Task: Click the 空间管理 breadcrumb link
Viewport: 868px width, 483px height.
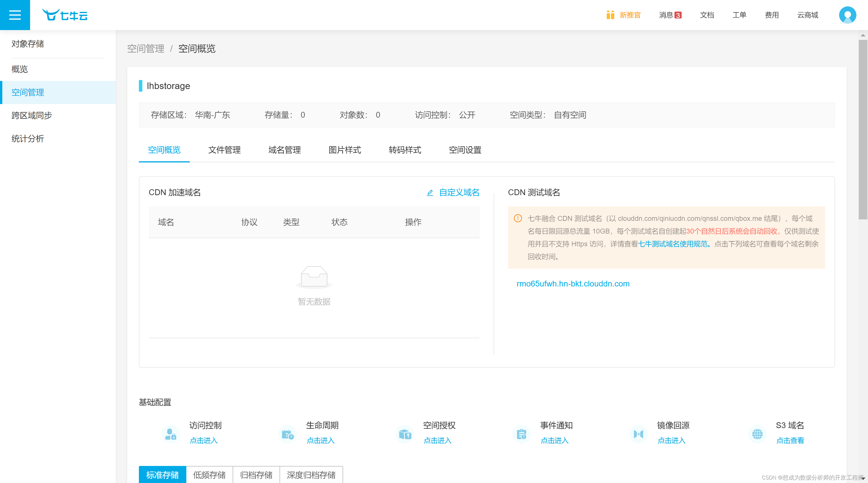Action: [x=146, y=49]
